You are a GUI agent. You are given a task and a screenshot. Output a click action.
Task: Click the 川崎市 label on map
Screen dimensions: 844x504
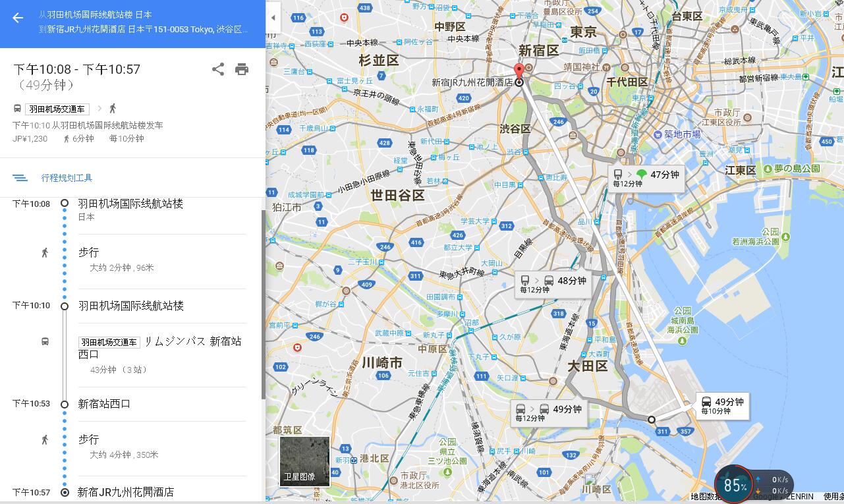point(381,363)
